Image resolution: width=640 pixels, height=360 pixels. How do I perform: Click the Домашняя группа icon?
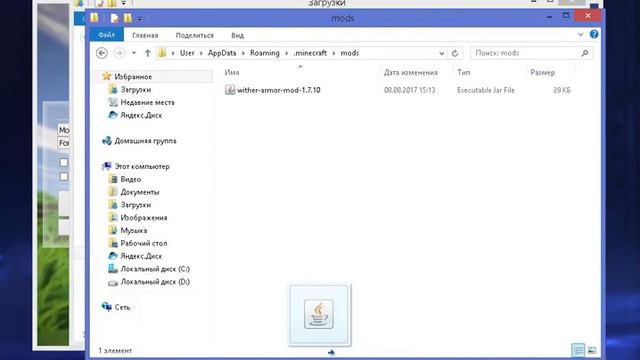point(107,141)
